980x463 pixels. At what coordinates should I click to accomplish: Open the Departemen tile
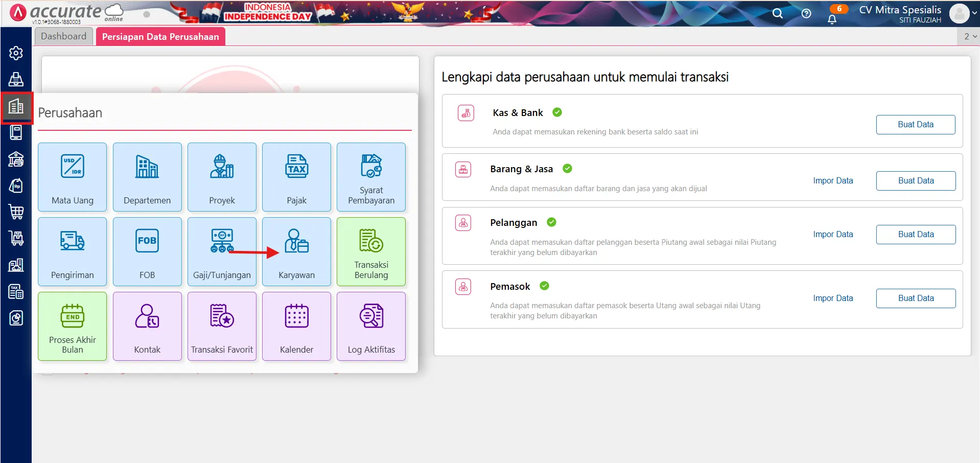point(147,177)
